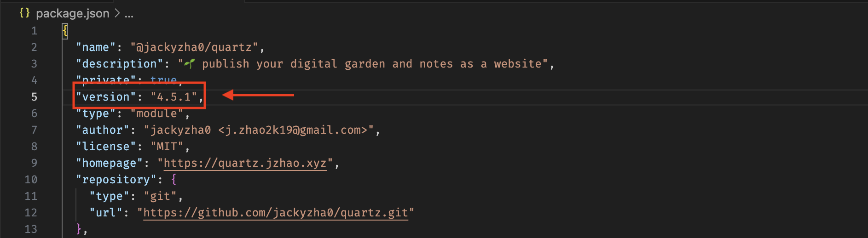Select the package.json breadcrumb item
This screenshot has width=868, height=238.
72,14
